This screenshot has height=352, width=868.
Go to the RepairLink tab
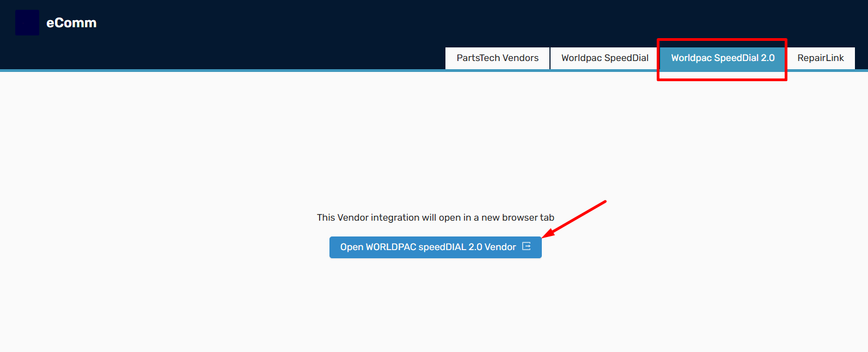[821, 58]
